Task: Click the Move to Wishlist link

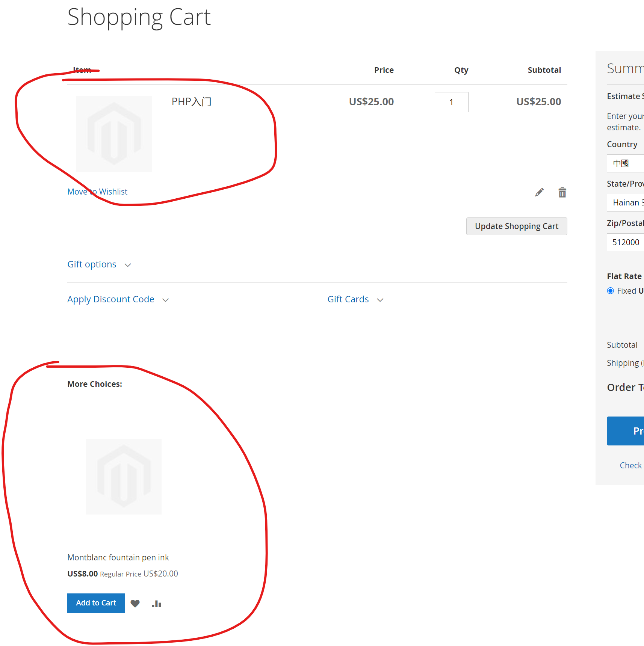Action: (x=97, y=192)
